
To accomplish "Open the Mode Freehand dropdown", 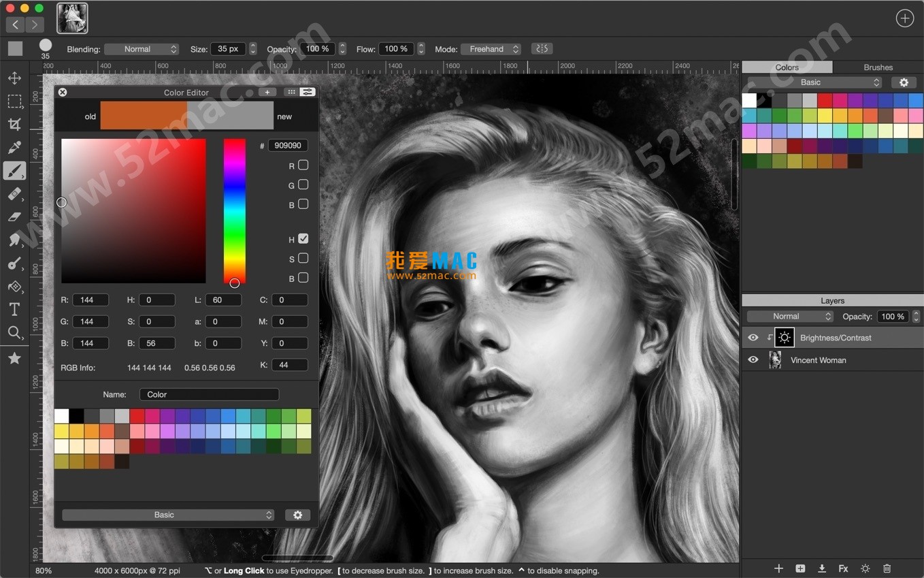I will click(x=491, y=49).
